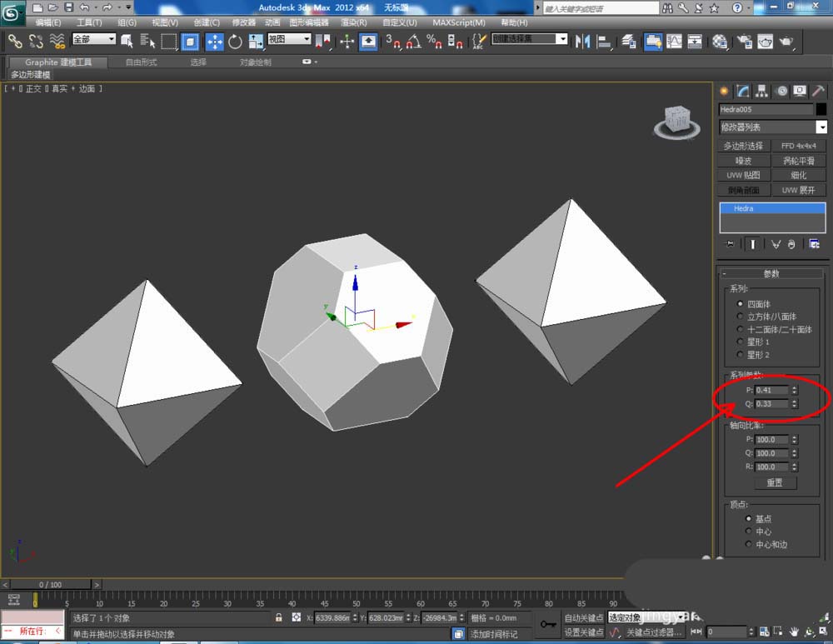The image size is (833, 644).
Task: Expand the 修改器列表 modifier list dropdown
Action: pos(773,127)
